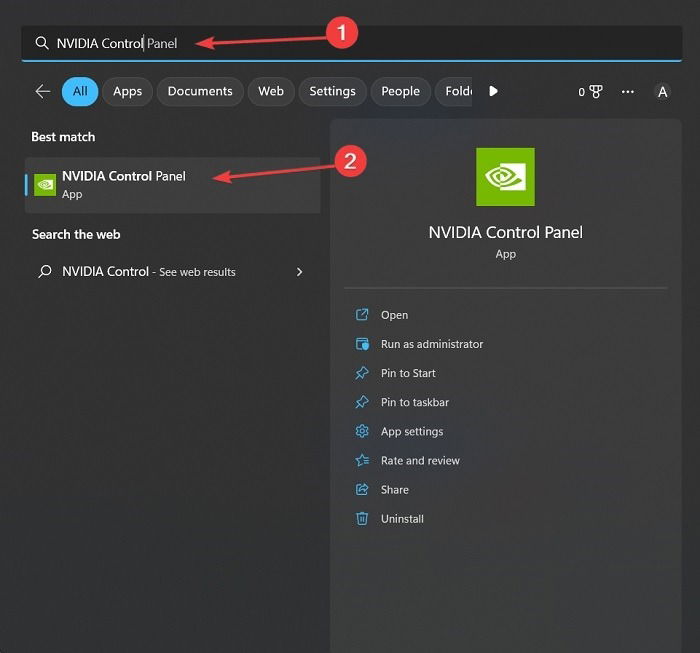
Task: Switch to the Documents filter tab
Action: [200, 92]
